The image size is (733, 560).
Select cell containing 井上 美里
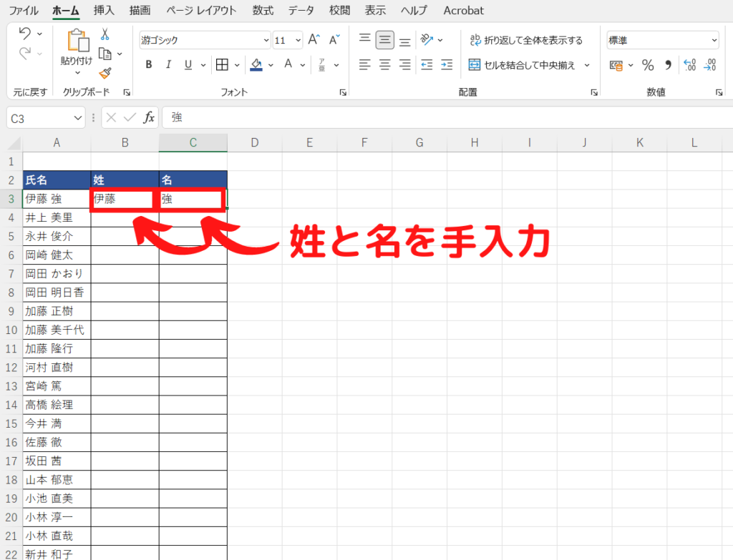(x=57, y=217)
